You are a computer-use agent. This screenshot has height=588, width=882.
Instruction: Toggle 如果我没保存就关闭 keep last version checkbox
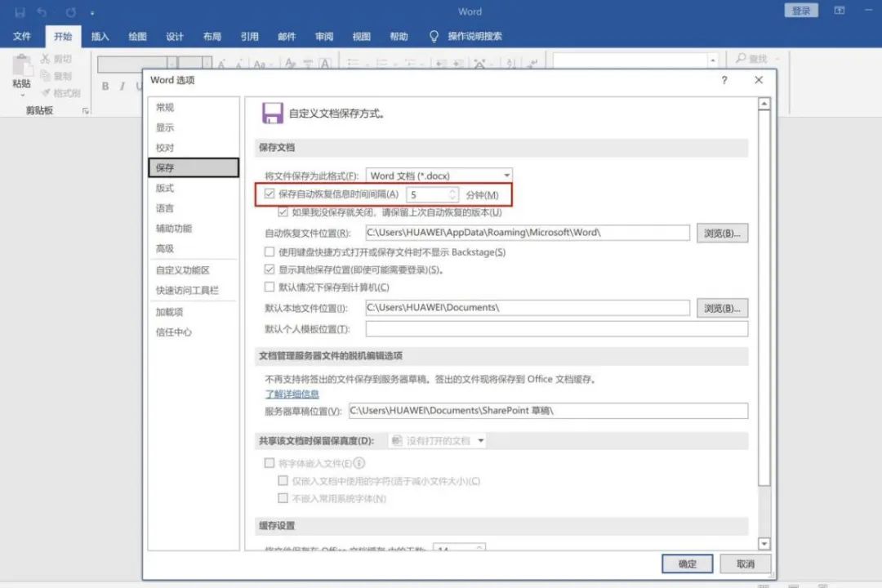pyautogui.click(x=283, y=212)
